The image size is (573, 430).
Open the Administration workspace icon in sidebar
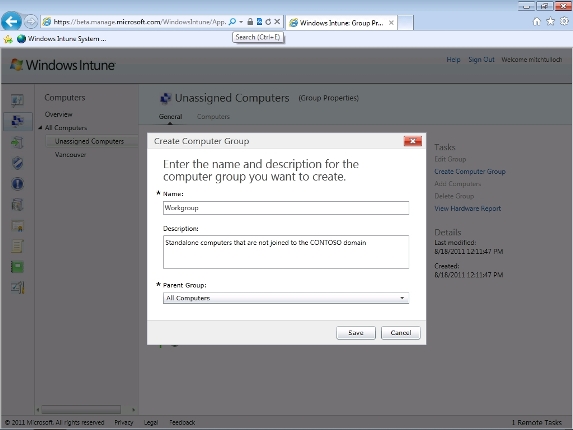(x=17, y=288)
